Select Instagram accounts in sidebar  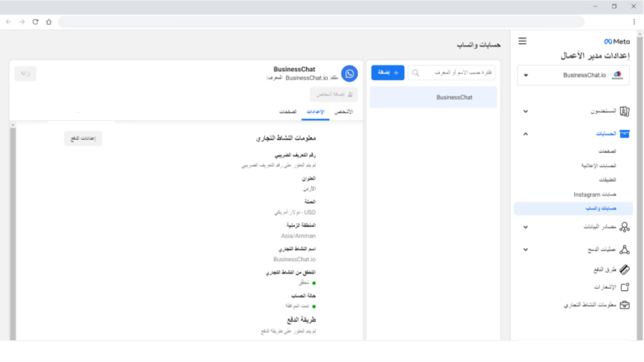[x=594, y=194]
